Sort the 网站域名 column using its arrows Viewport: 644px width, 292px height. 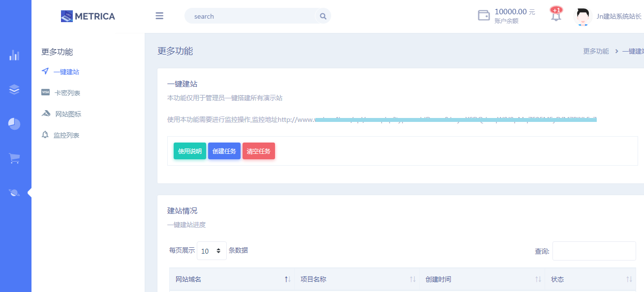point(287,279)
